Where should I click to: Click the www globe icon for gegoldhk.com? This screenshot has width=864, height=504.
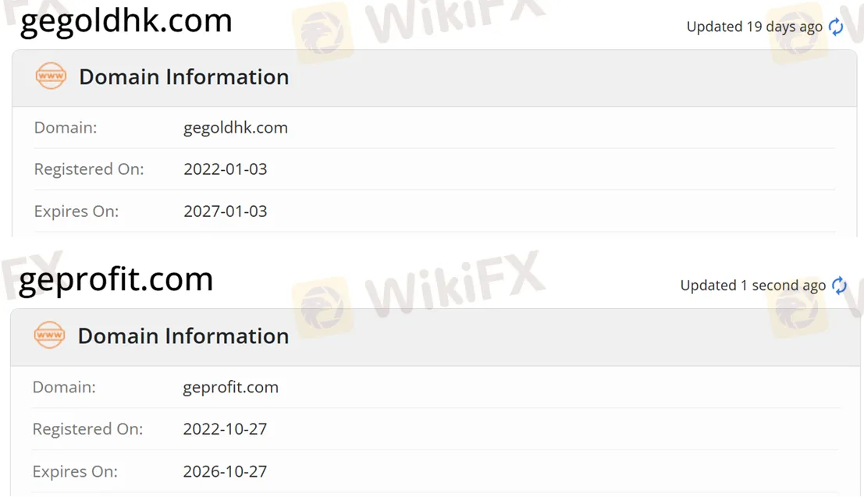click(51, 76)
